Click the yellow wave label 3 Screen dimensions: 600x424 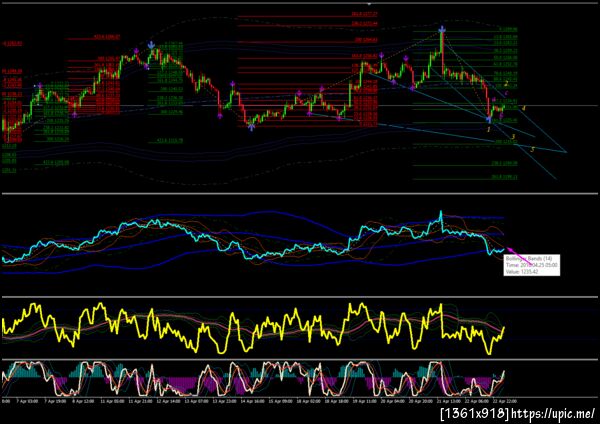coord(513,136)
